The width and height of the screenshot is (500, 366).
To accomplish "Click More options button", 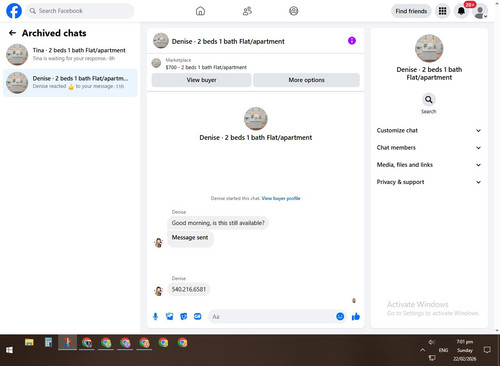I will coord(306,80).
